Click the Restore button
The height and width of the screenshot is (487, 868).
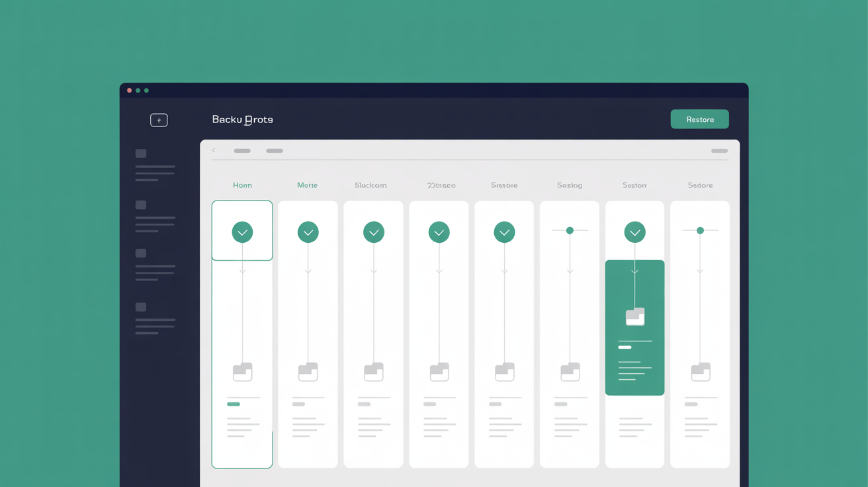[699, 119]
